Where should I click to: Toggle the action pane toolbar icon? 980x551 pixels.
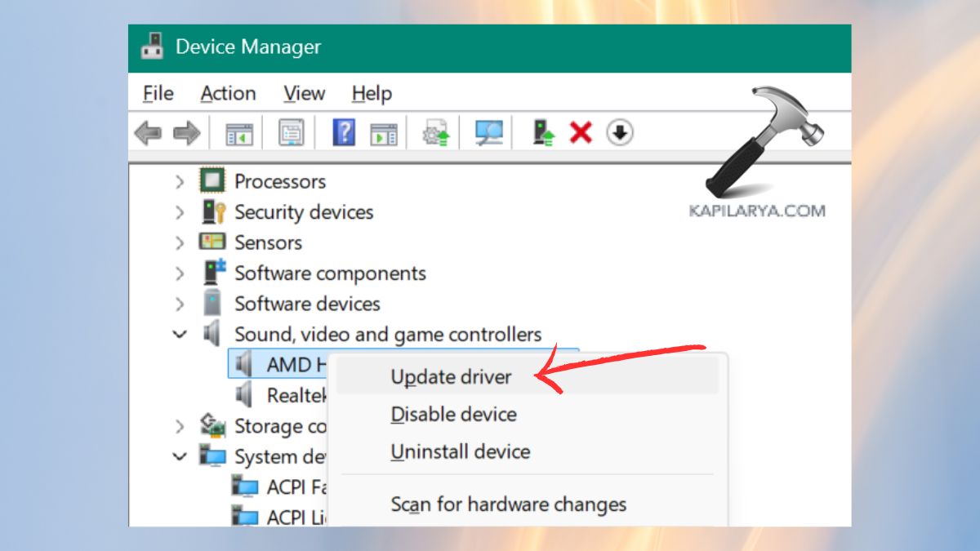click(384, 133)
